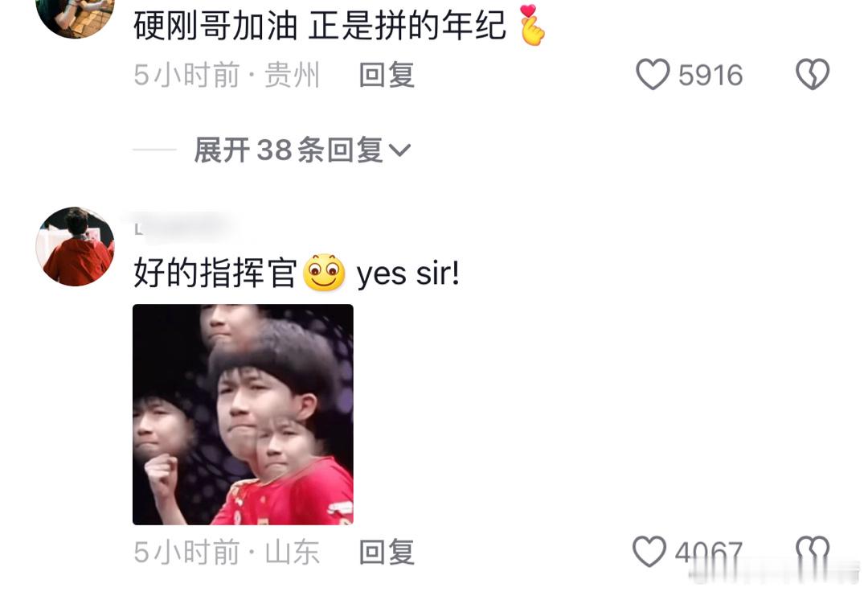
Task: Dislike the 好的指挥官 comment via broken heart
Action: pyautogui.click(x=812, y=552)
